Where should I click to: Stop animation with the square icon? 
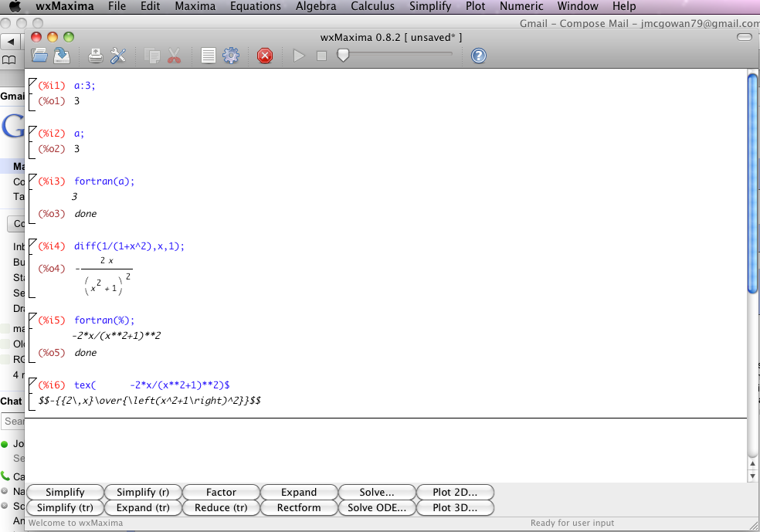(321, 56)
